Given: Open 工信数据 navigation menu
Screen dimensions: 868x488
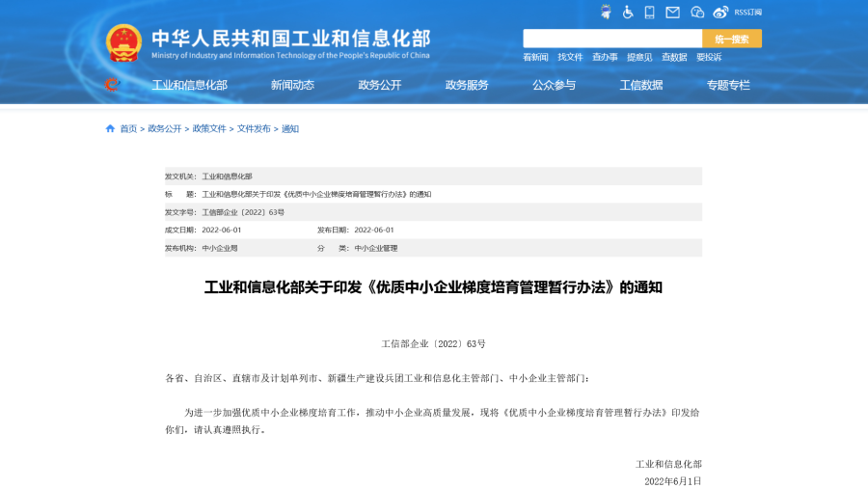Looking at the screenshot, I should tap(641, 85).
